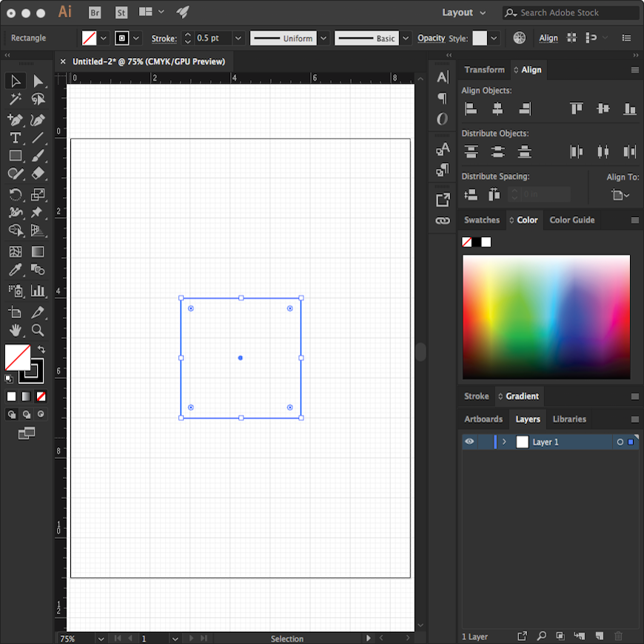Click the Stroke label in control bar

164,38
